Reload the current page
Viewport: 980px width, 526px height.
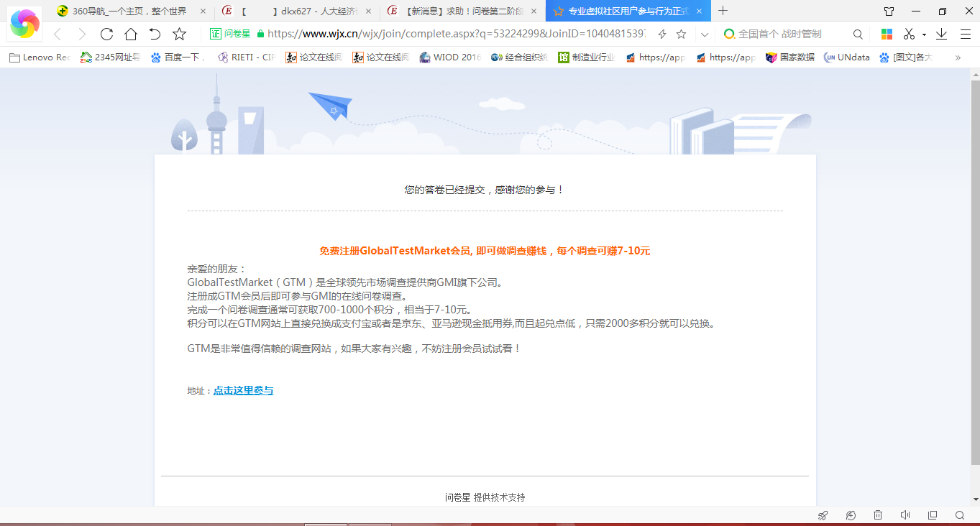coord(106,34)
